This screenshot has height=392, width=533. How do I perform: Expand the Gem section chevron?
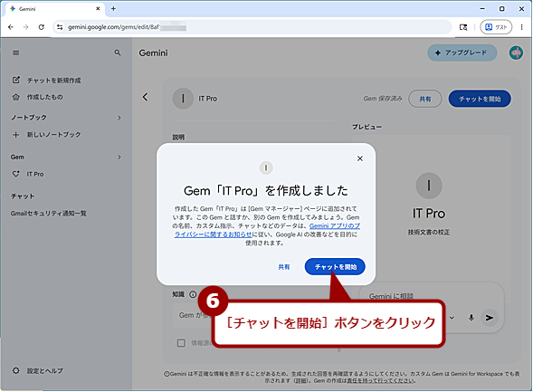(x=119, y=158)
